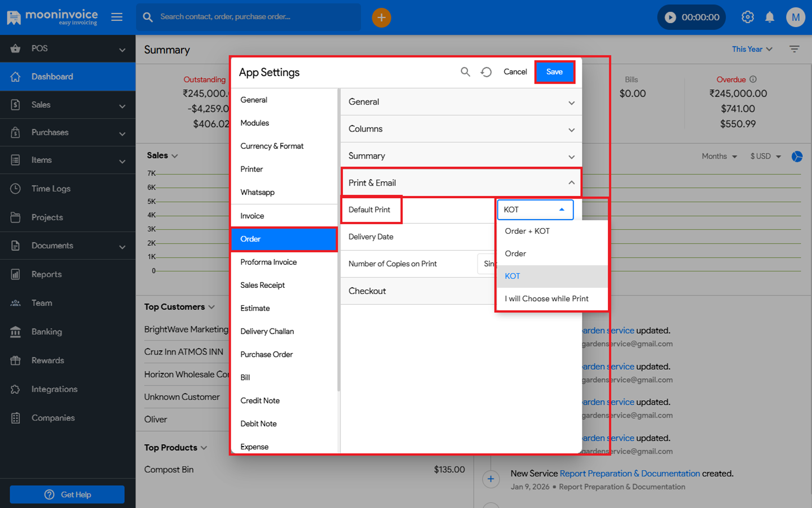Image resolution: width=812 pixels, height=508 pixels.
Task: Open the Proforma Invoice settings tab
Action: (x=268, y=262)
